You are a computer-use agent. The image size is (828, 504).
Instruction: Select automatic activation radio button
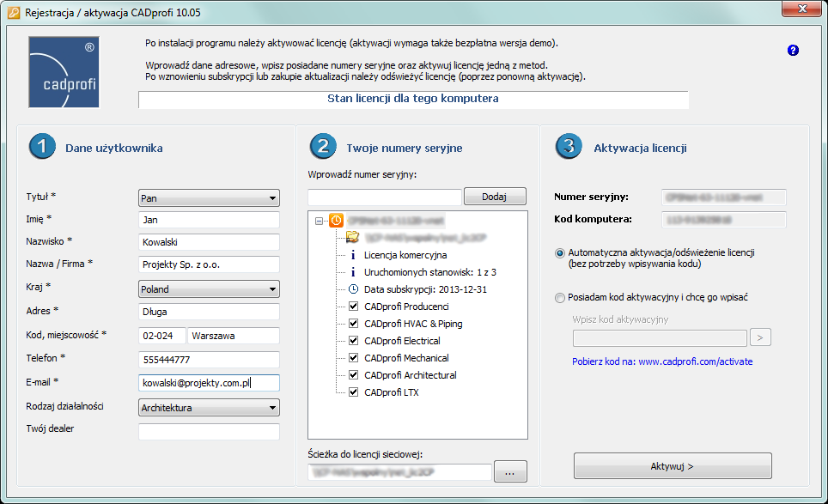560,253
